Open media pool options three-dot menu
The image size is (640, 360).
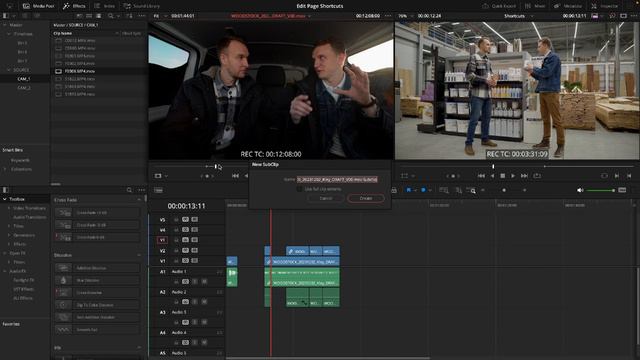pos(142,16)
